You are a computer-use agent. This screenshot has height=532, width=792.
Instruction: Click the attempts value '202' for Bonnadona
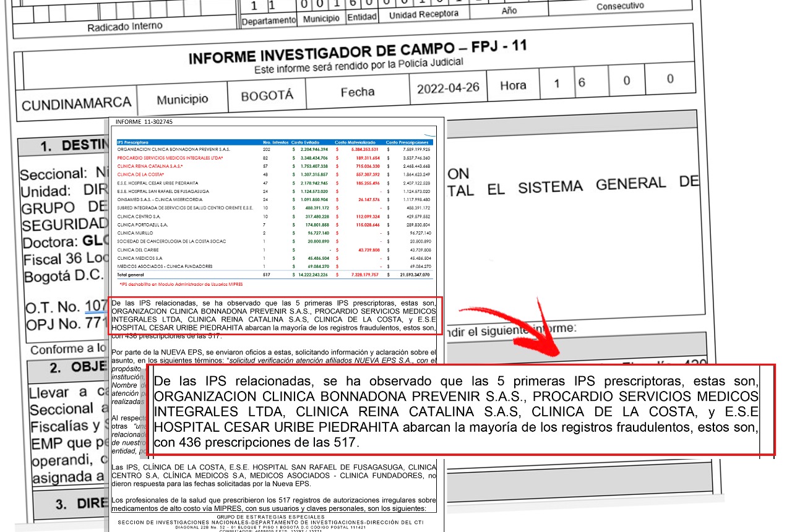267,150
